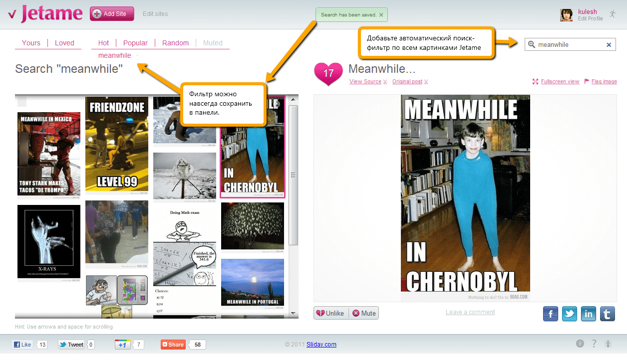627x364 pixels.
Task: Open the illuminated tree at night thumbnail
Action: click(x=253, y=227)
